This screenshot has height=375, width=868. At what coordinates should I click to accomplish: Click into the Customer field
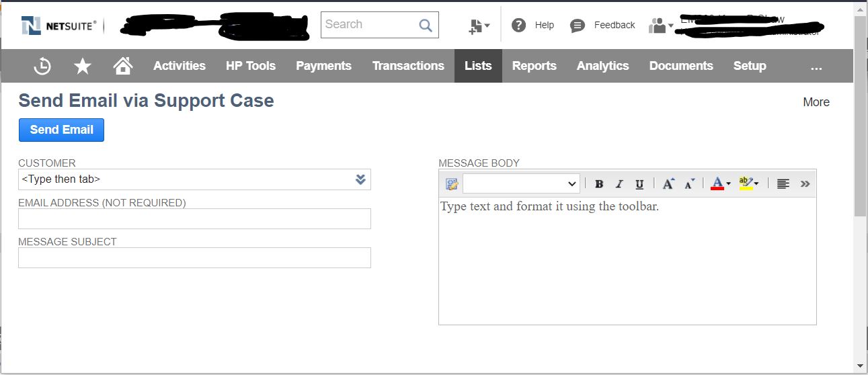click(x=194, y=179)
